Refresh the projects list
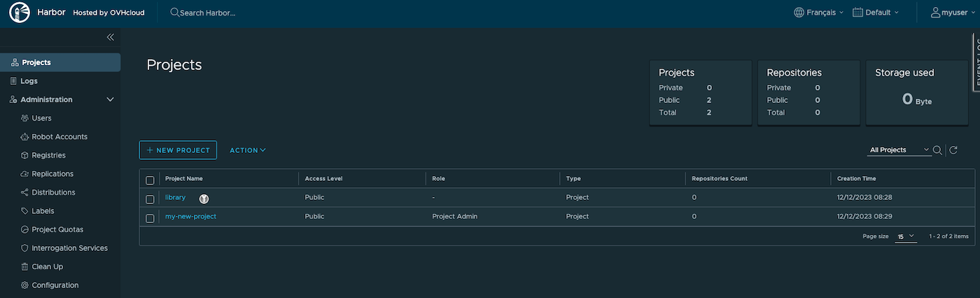 click(x=953, y=150)
